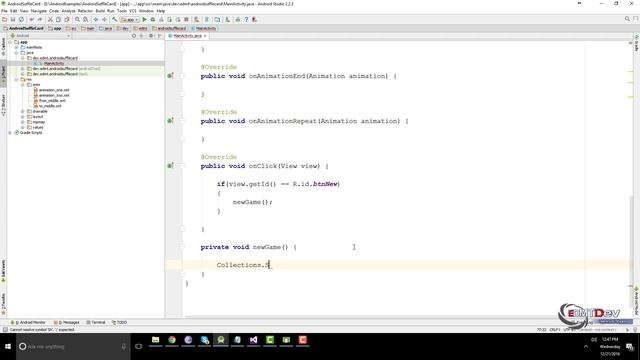Image resolution: width=640 pixels, height=360 pixels.
Task: Click the Find magnifier icon in toolbar
Action: [x=77, y=20]
